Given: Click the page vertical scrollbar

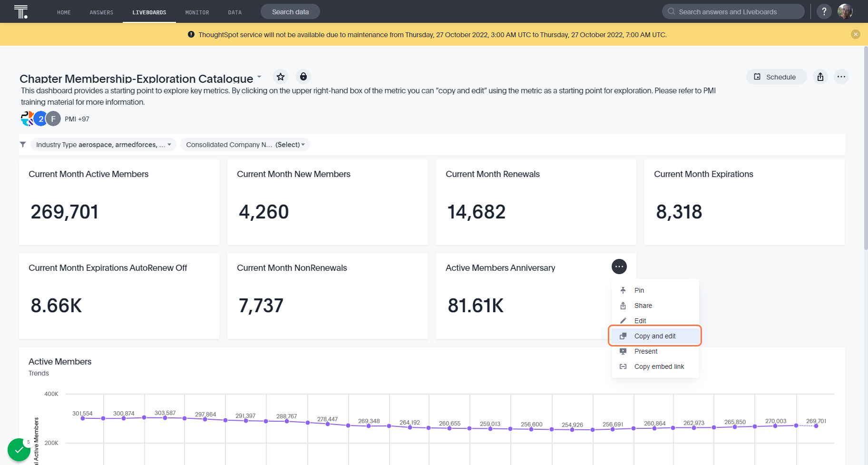Looking at the screenshot, I should click(x=865, y=148).
